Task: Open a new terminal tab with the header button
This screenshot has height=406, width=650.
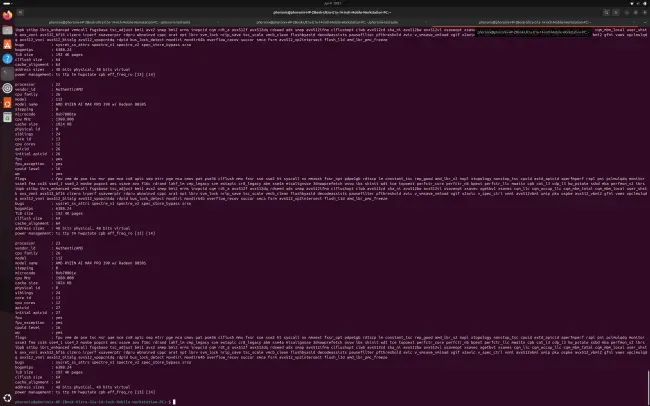Action: (x=20, y=12)
